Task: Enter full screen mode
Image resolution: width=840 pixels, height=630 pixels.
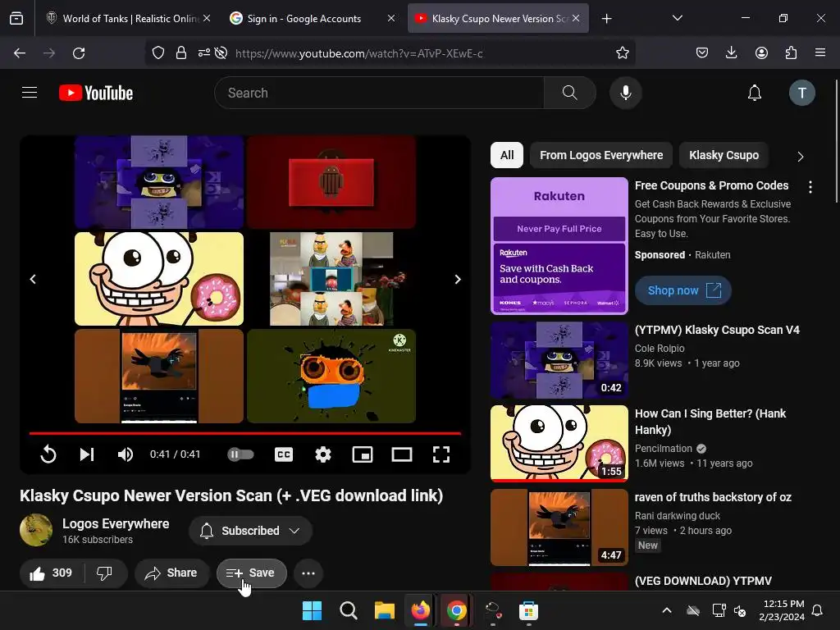Action: (441, 454)
